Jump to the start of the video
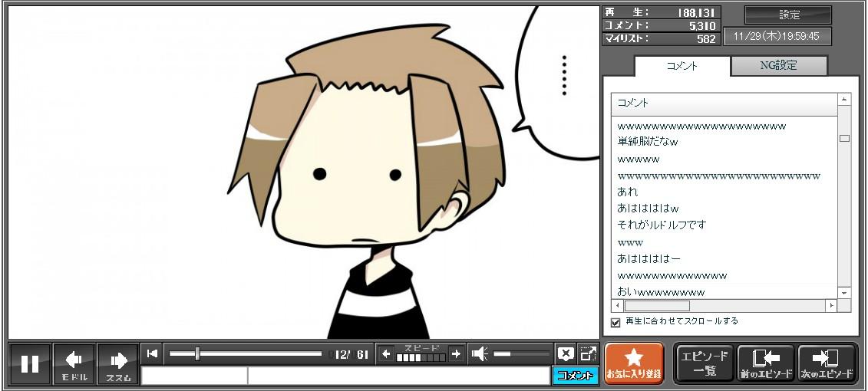Viewport: 868px width, 391px height. click(152, 353)
